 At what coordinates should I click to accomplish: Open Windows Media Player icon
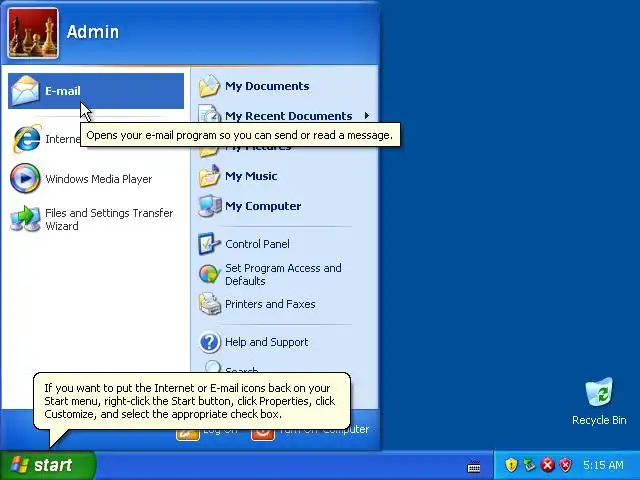pyautogui.click(x=25, y=178)
